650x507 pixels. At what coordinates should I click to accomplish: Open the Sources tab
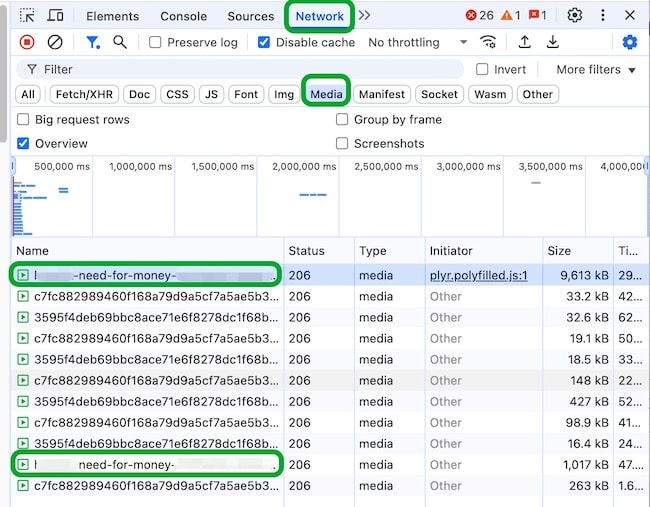(250, 16)
